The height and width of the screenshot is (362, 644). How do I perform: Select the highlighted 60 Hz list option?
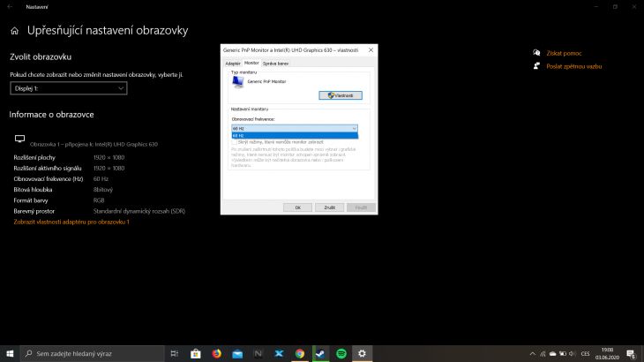(x=295, y=136)
